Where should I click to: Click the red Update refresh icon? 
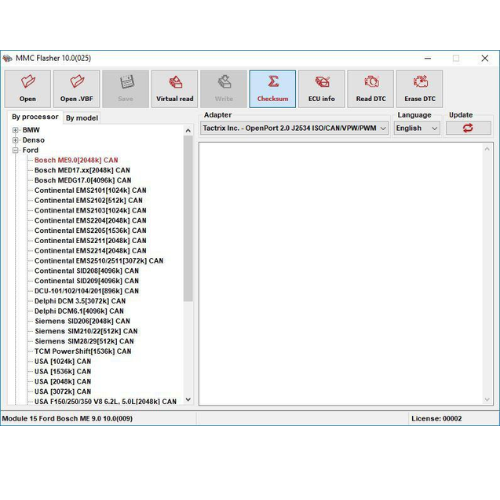[x=468, y=128]
